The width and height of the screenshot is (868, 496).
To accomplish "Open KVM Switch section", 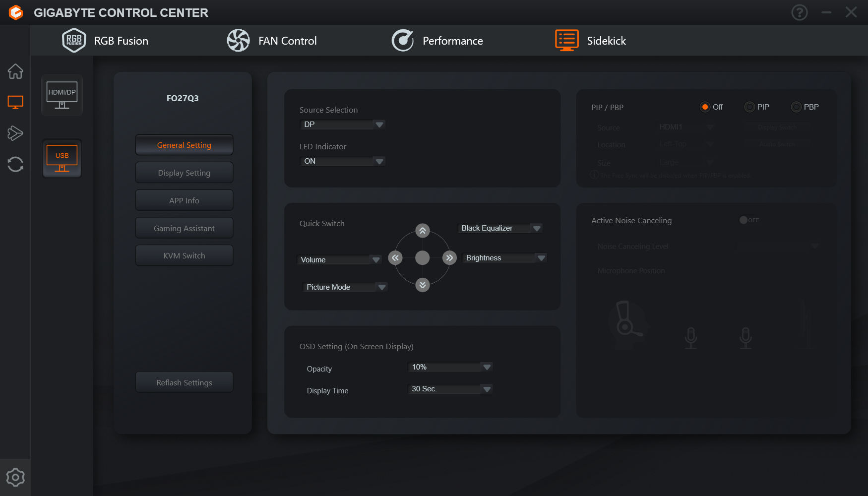I will [x=184, y=255].
